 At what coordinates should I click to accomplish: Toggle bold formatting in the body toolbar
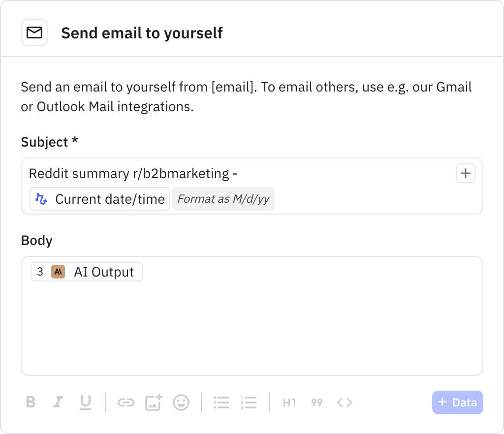(31, 403)
